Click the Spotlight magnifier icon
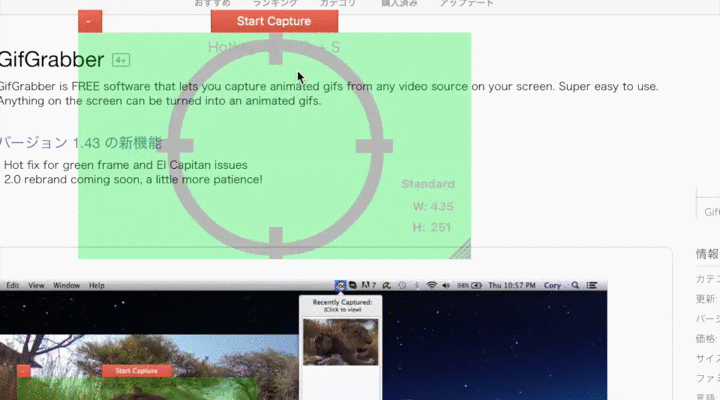The width and height of the screenshot is (720, 400). click(575, 285)
